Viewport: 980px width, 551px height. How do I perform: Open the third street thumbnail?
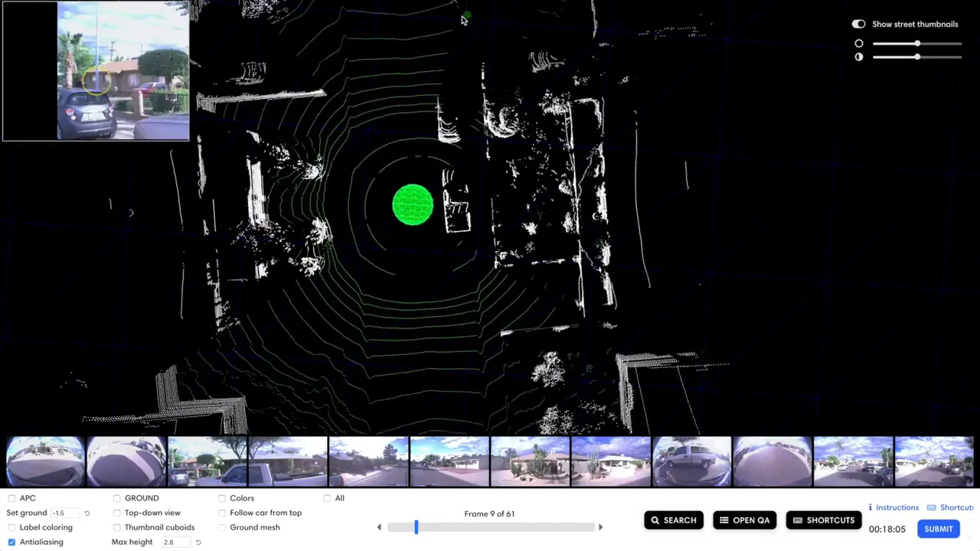tap(207, 461)
